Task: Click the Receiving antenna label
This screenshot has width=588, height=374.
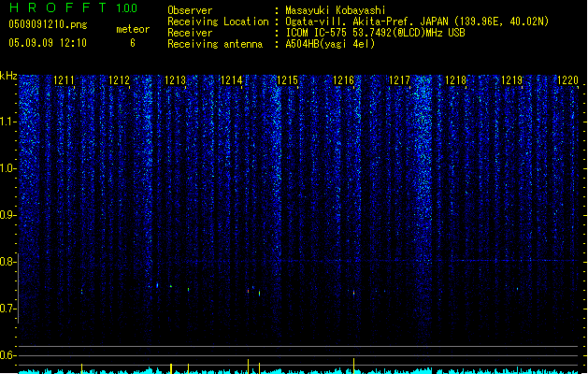Action: [x=215, y=44]
